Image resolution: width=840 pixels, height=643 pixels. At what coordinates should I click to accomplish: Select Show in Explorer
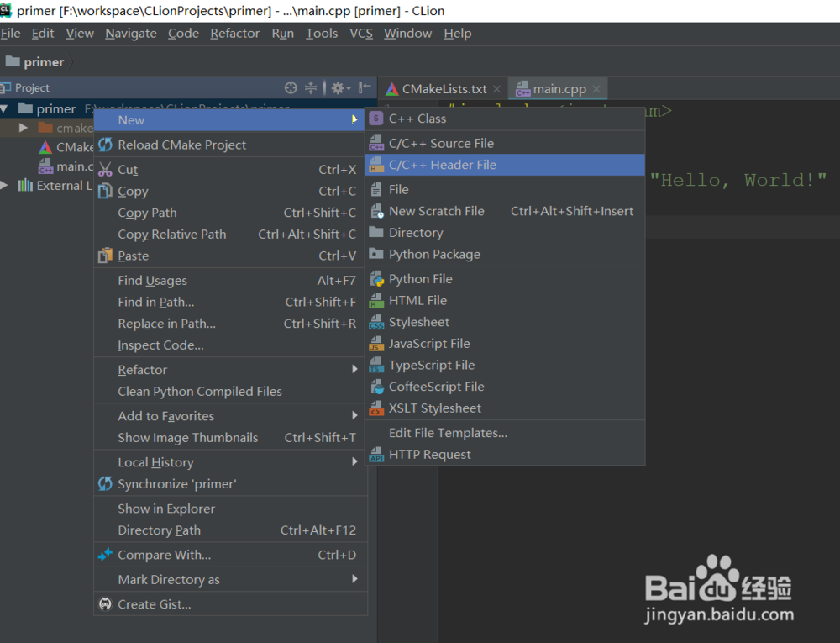(x=230, y=509)
